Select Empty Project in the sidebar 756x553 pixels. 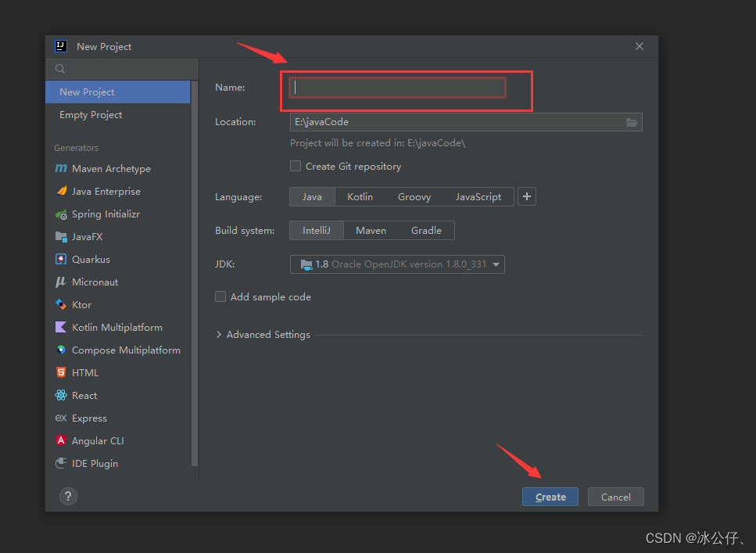click(117, 115)
